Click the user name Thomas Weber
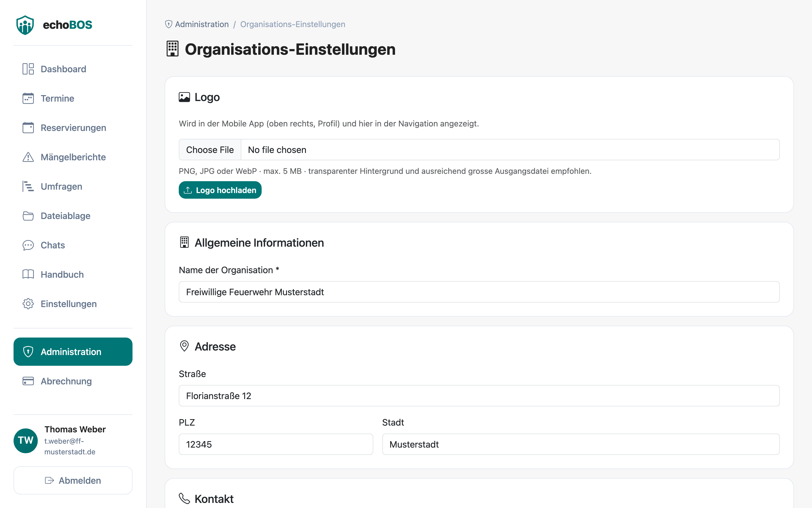 75,429
